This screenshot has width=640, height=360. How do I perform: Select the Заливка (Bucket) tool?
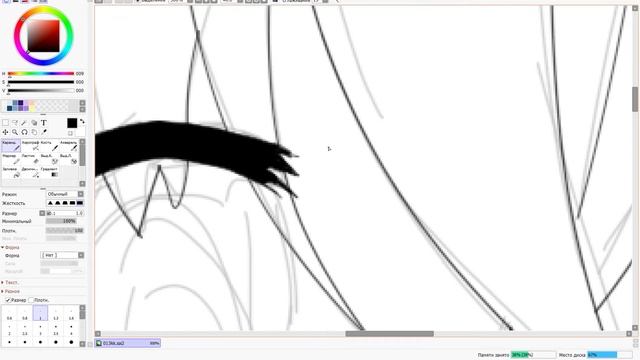tap(11, 172)
